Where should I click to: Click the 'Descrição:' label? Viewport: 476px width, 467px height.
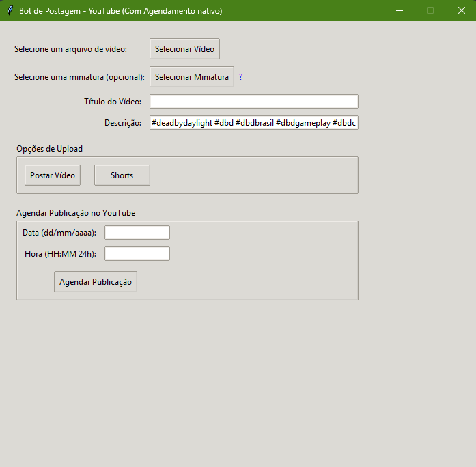pos(123,123)
